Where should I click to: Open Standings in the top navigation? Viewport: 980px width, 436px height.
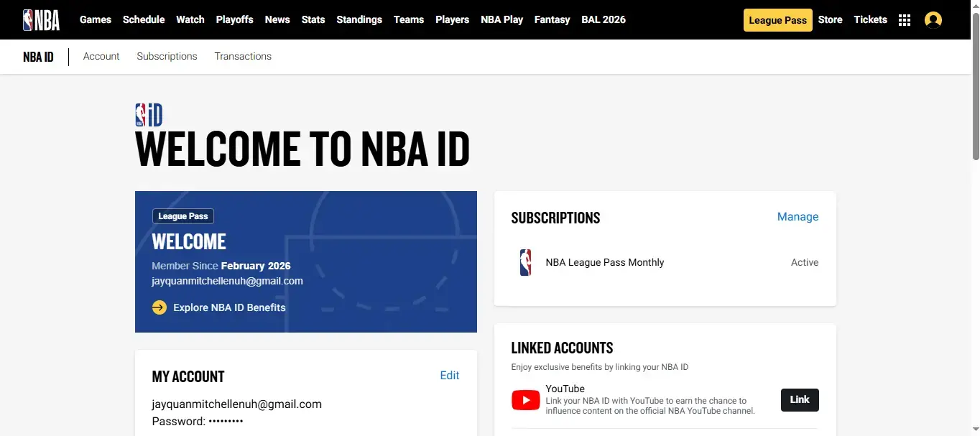coord(359,19)
